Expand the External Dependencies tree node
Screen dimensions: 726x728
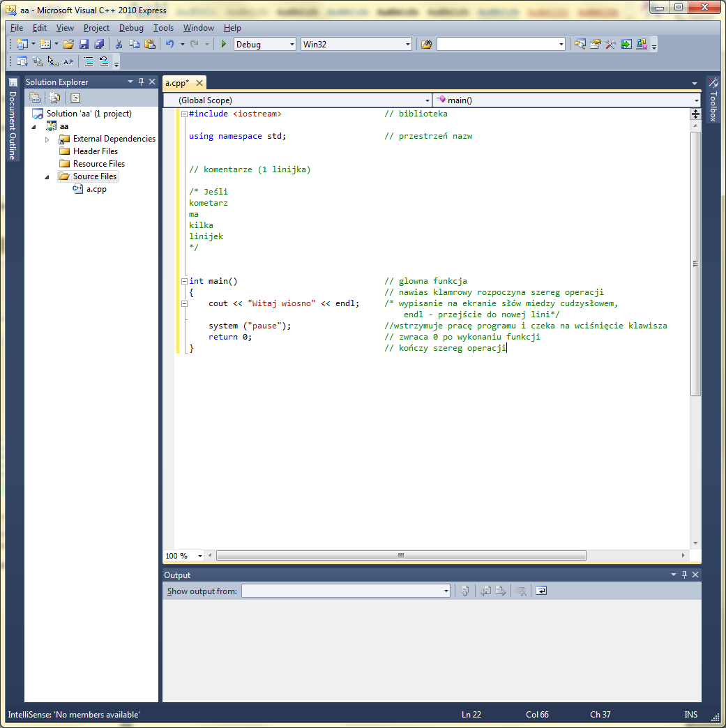pos(47,139)
